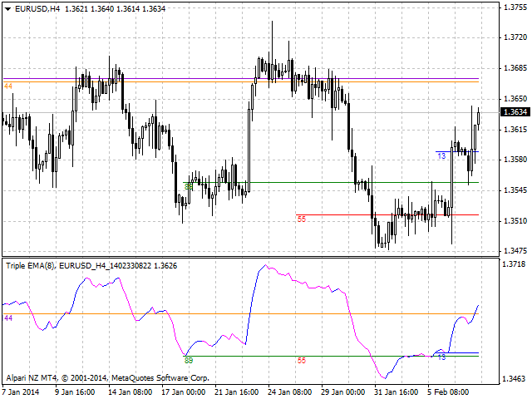Select the orange 44 level label on price chart

tap(8, 86)
